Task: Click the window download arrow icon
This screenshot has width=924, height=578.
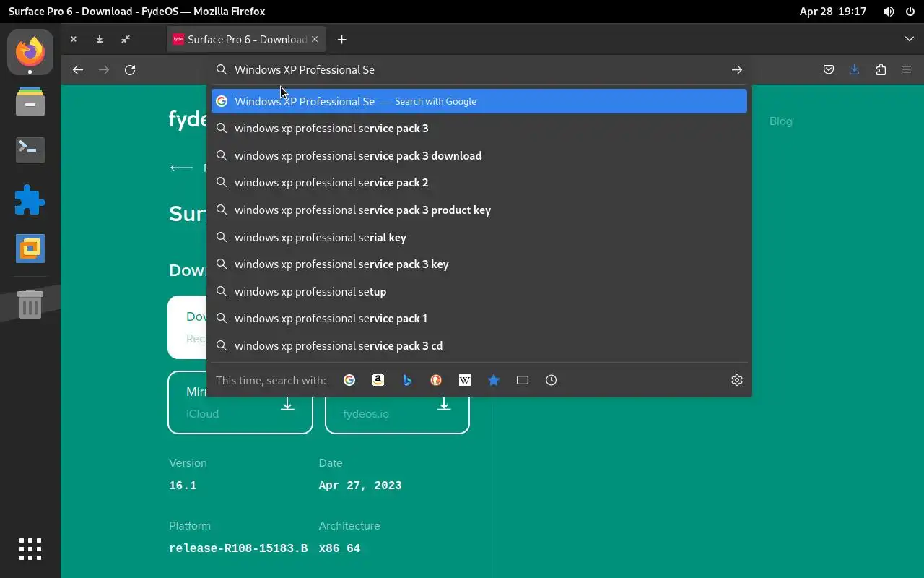Action: (100, 40)
